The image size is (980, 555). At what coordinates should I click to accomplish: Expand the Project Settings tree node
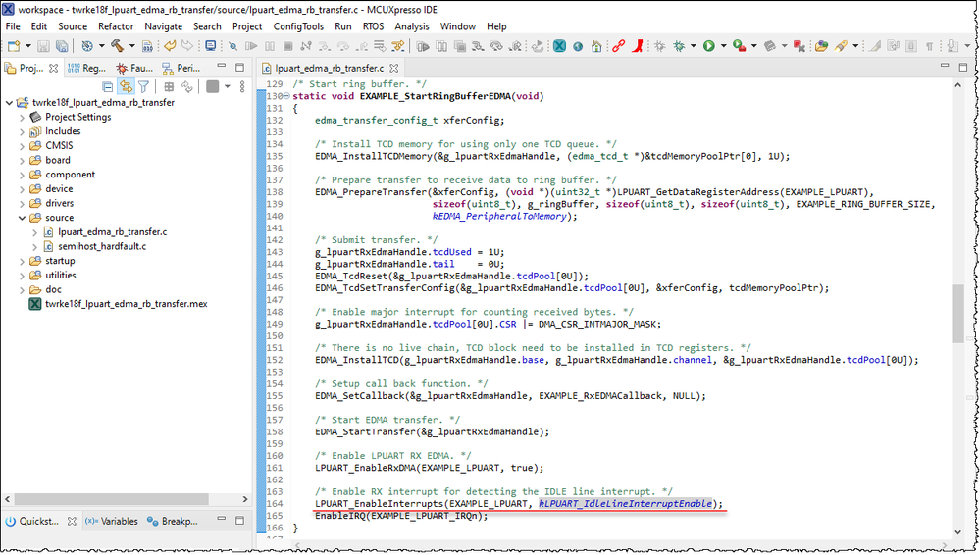click(22, 117)
